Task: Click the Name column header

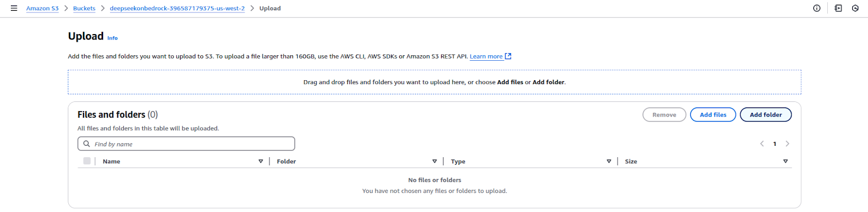Action: click(111, 162)
